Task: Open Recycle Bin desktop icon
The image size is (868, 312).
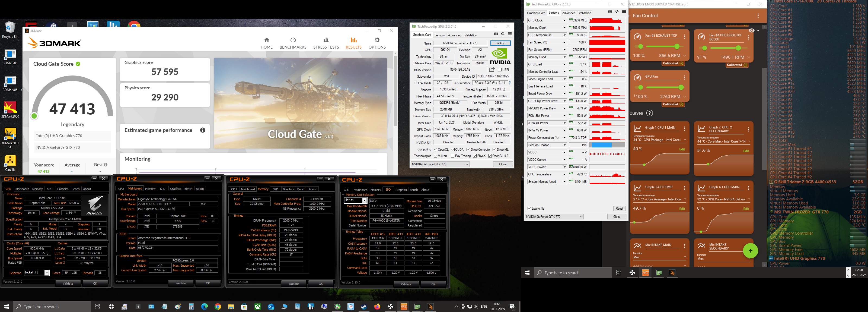Action: pyautogui.click(x=10, y=30)
